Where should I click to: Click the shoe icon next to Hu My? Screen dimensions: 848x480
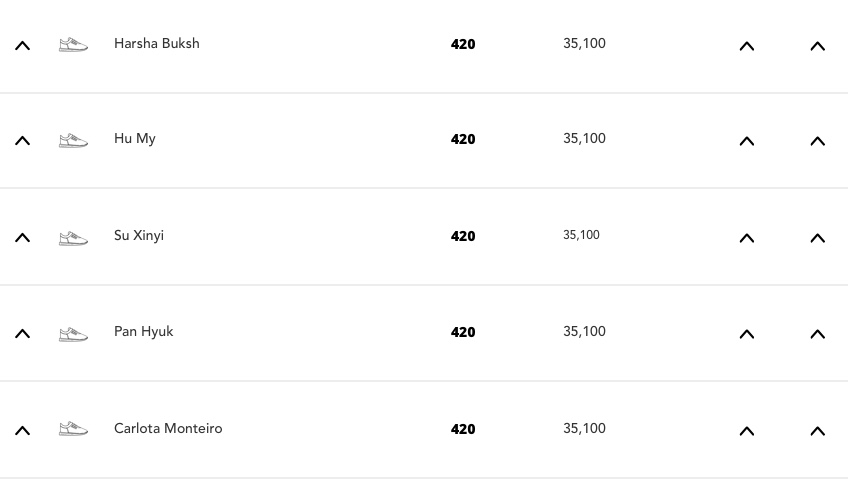tap(73, 140)
